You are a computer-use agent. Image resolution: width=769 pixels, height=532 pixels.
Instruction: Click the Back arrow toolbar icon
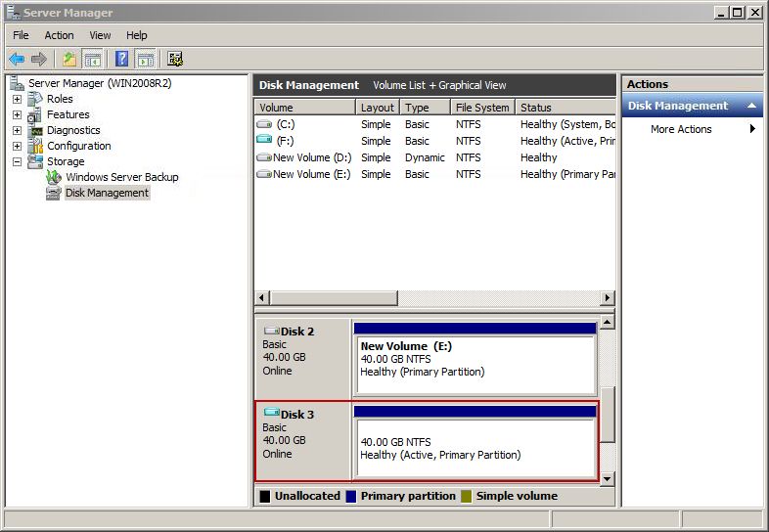17,60
